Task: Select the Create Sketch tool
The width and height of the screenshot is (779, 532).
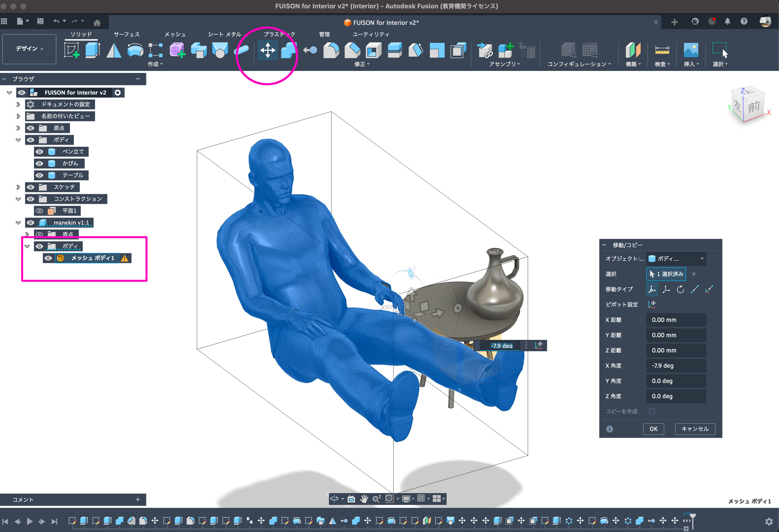Action: pyautogui.click(x=71, y=50)
